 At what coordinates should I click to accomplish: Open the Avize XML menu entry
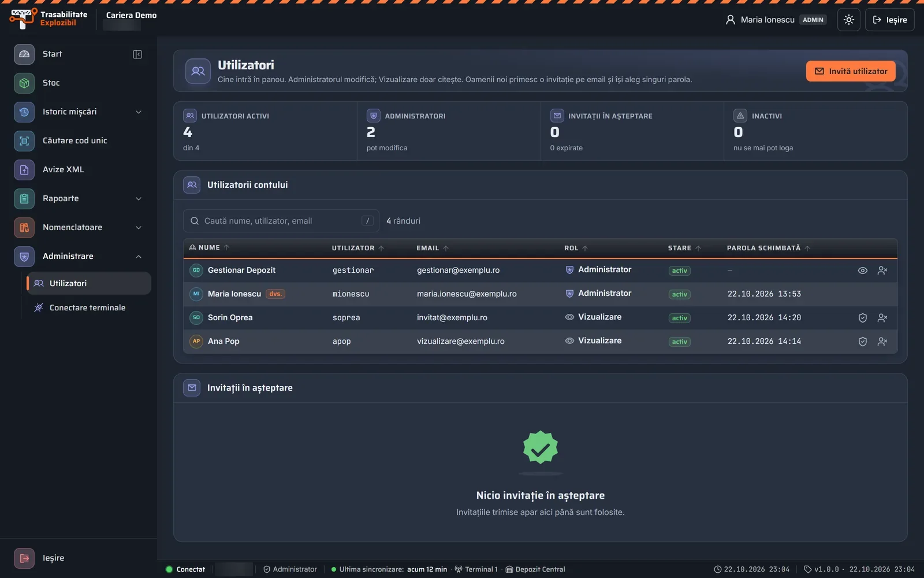(x=79, y=169)
